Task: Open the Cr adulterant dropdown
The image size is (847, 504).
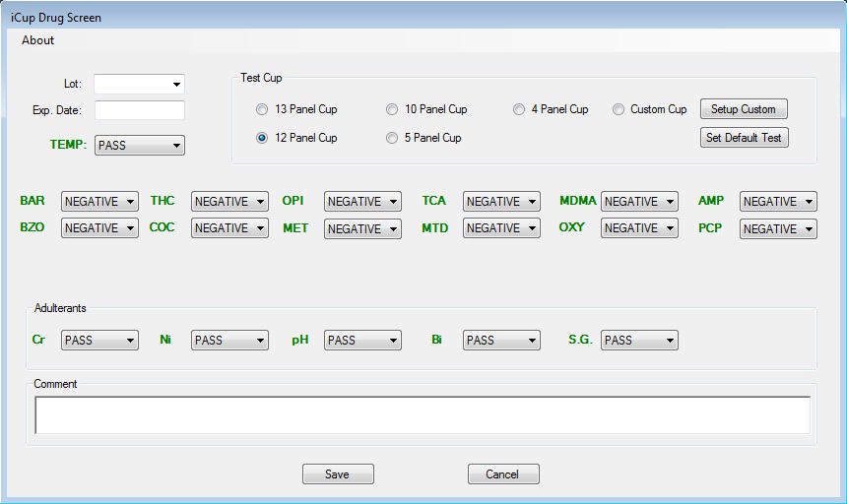Action: [x=99, y=340]
